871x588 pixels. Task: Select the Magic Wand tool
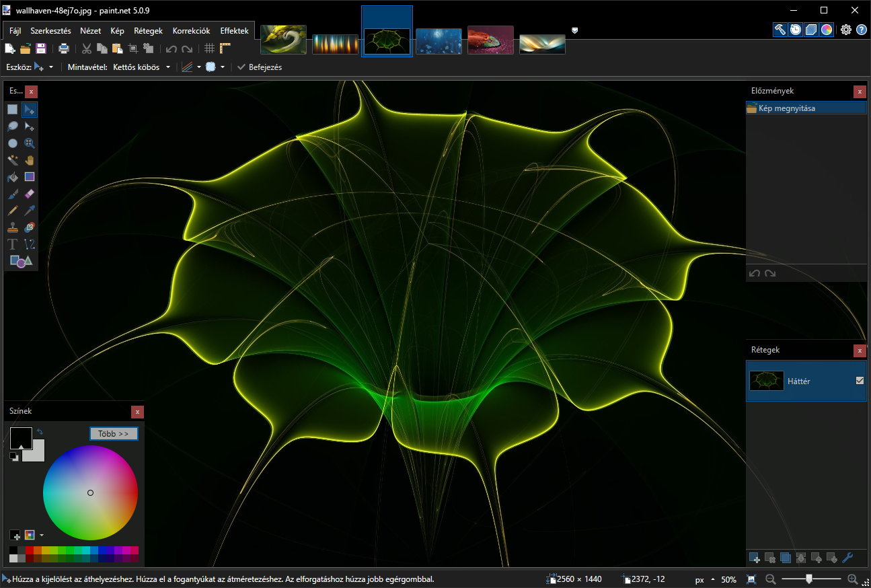13,160
